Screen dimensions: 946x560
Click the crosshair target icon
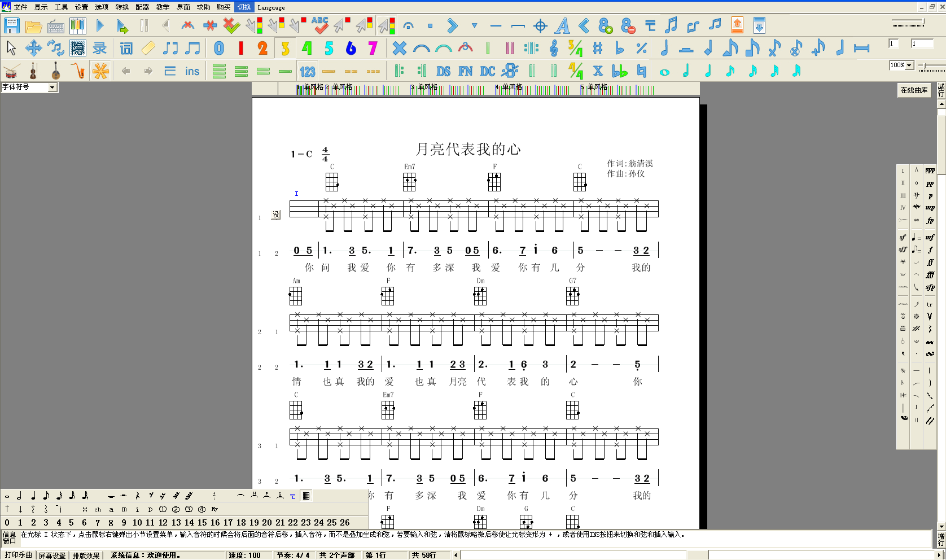click(x=540, y=26)
